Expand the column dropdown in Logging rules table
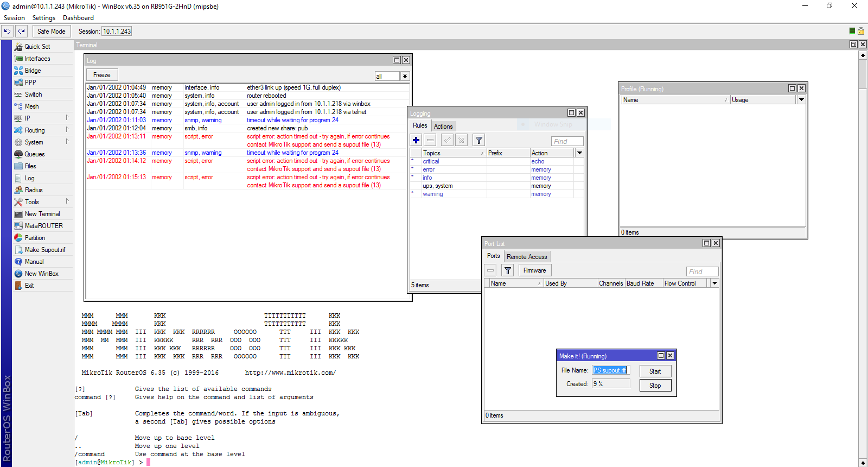This screenshot has height=467, width=868. click(579, 153)
